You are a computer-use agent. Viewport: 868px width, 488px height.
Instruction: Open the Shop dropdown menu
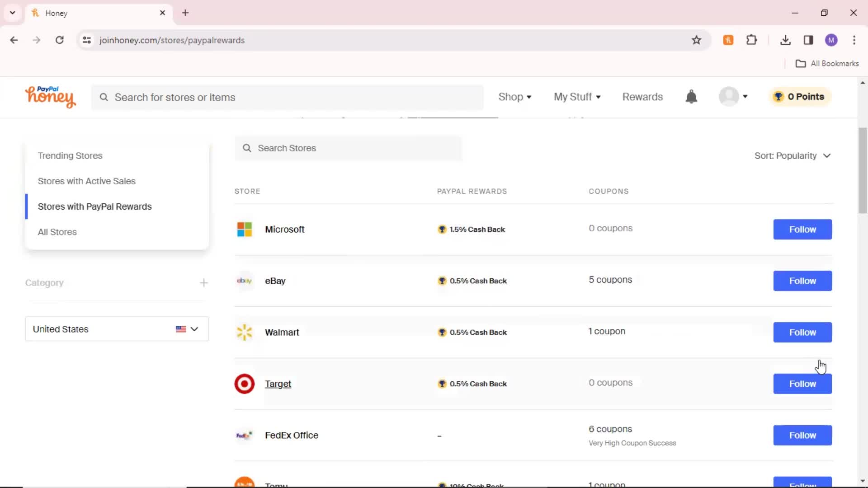coord(515,97)
